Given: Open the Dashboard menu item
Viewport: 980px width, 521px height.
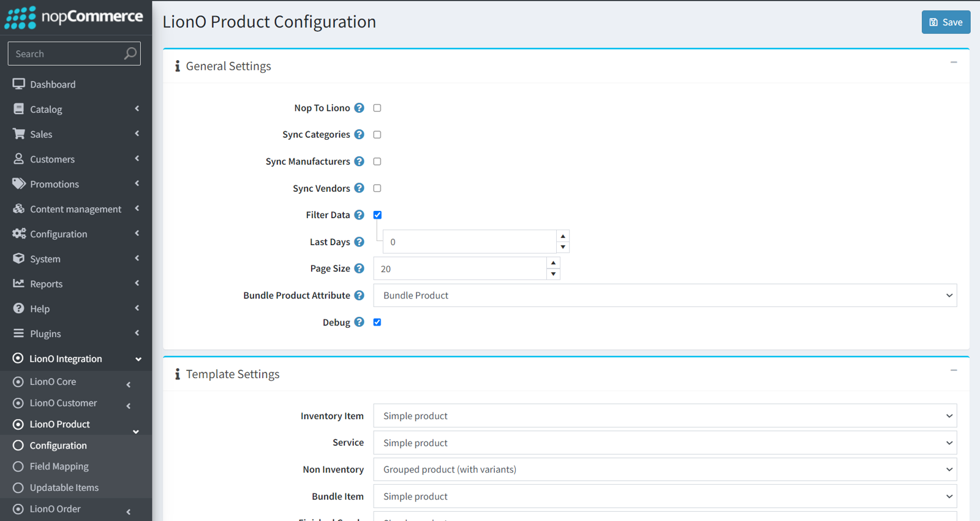Looking at the screenshot, I should click(76, 84).
